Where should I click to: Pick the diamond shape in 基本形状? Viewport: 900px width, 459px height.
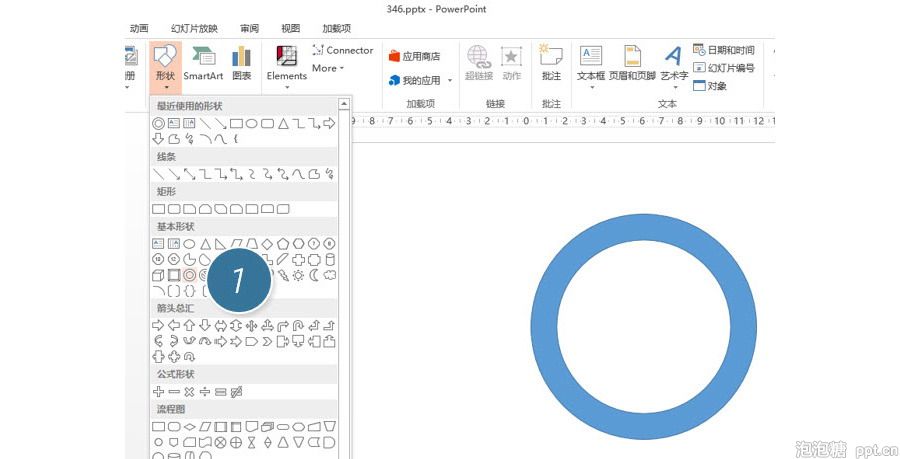click(x=267, y=244)
